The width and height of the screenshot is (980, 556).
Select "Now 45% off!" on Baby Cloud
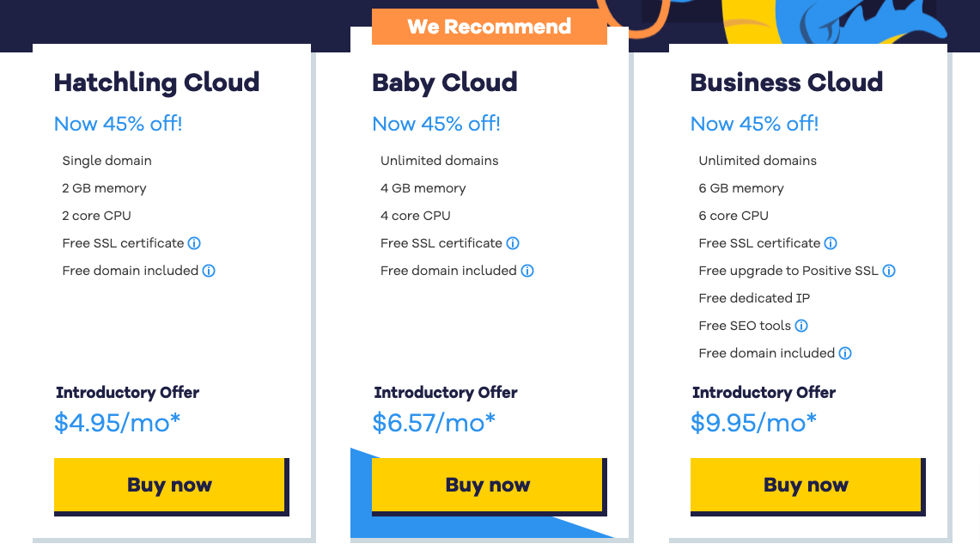coord(435,124)
